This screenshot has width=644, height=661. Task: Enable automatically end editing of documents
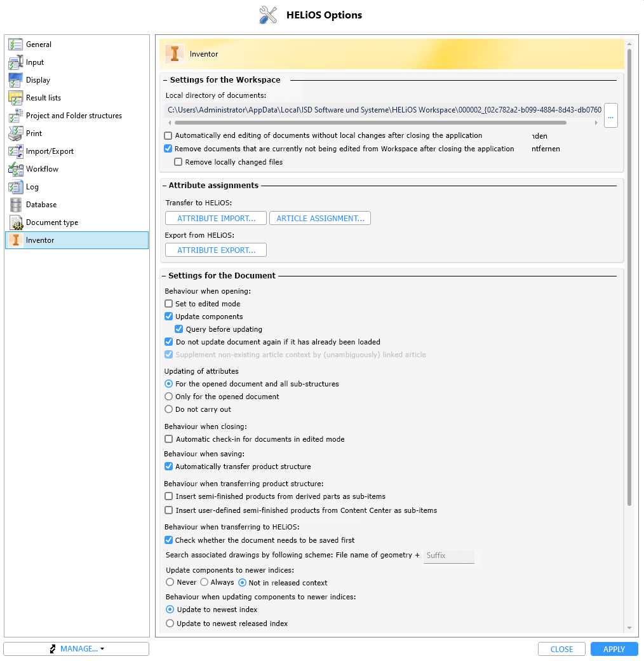click(x=168, y=135)
